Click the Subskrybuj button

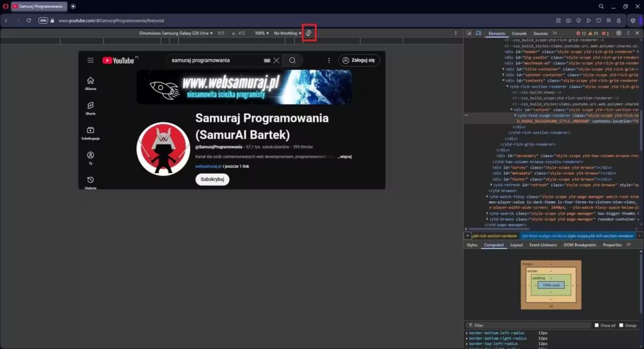tap(213, 179)
